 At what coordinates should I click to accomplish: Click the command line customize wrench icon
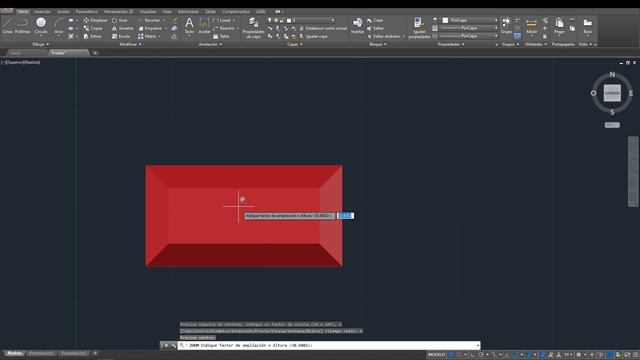tap(173, 345)
